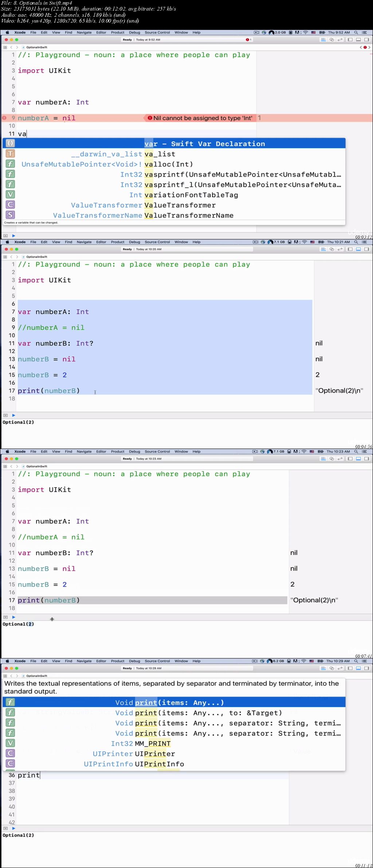Go forward in 10:23 AM jump bar
The width and height of the screenshot is (373, 868).
pos(17,466)
